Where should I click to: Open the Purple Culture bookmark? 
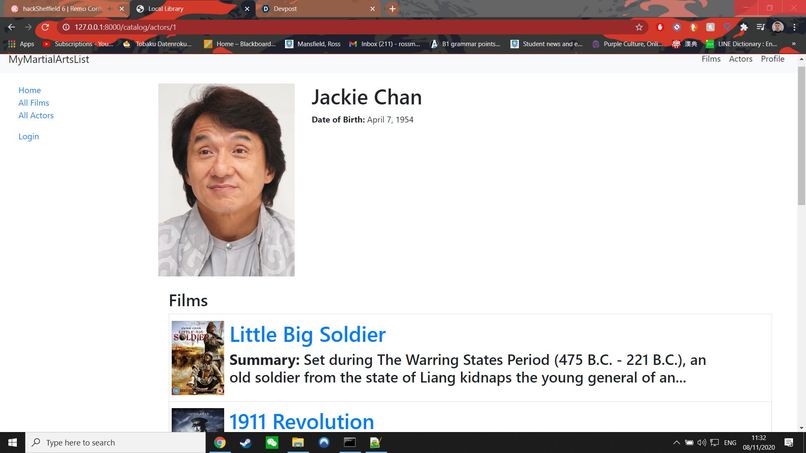click(x=627, y=44)
